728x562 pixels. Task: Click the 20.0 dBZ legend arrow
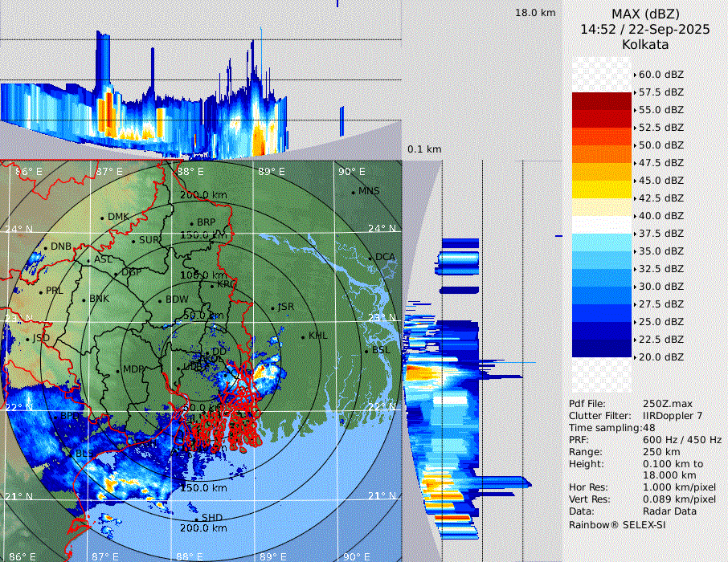tap(635, 357)
